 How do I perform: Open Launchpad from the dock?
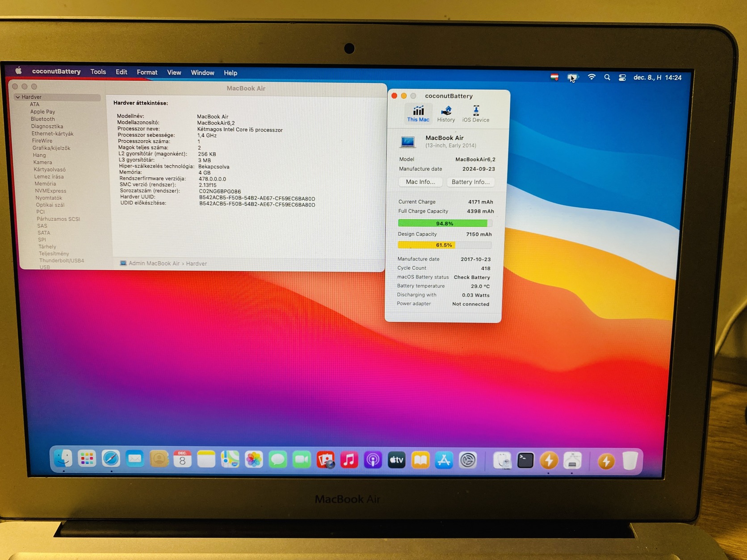tap(87, 458)
